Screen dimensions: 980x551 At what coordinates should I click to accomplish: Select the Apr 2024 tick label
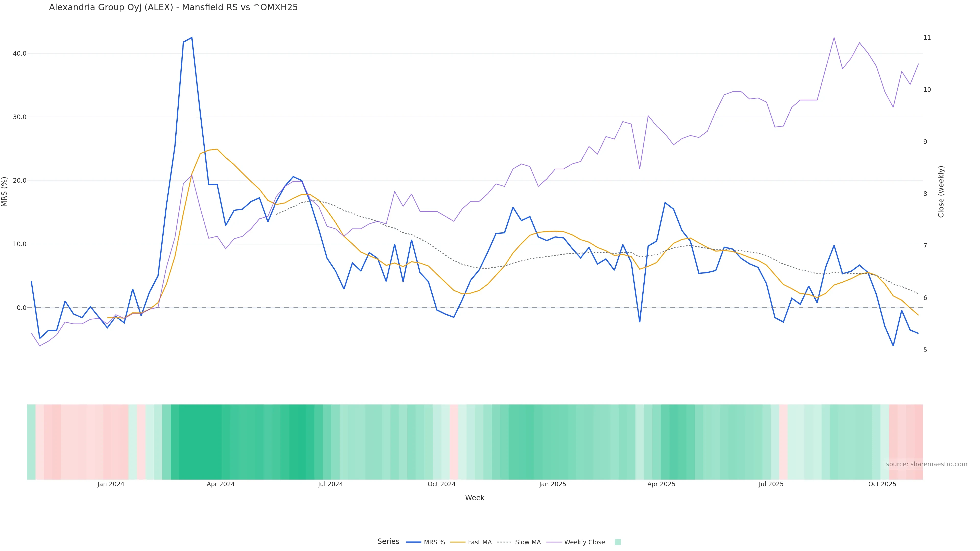(221, 484)
